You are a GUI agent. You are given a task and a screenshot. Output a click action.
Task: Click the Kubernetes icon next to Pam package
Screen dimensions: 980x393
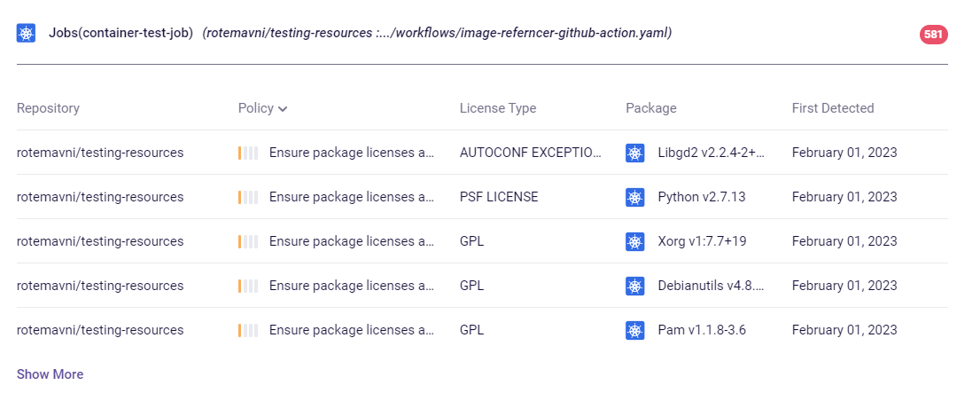pos(634,330)
